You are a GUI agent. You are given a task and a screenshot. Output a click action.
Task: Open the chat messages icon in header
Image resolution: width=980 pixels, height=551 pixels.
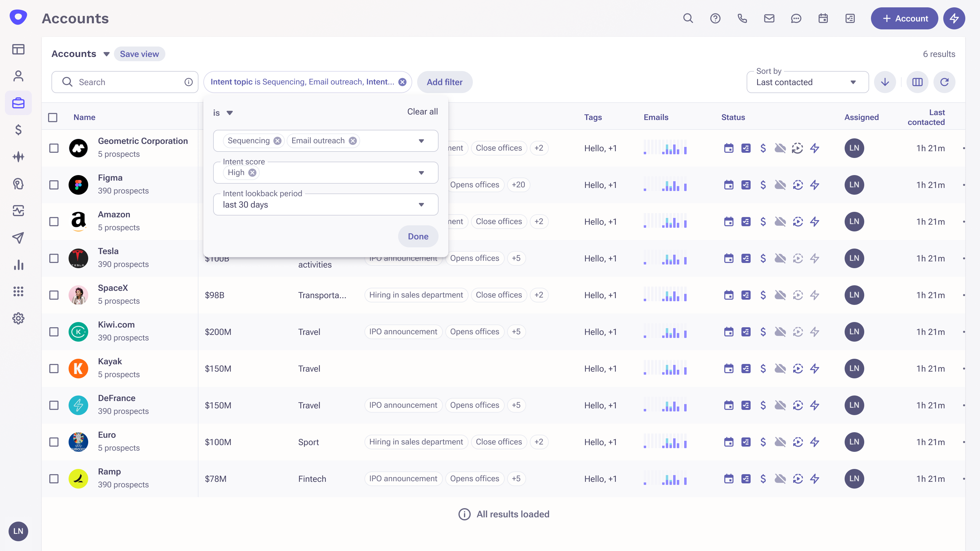click(x=796, y=18)
